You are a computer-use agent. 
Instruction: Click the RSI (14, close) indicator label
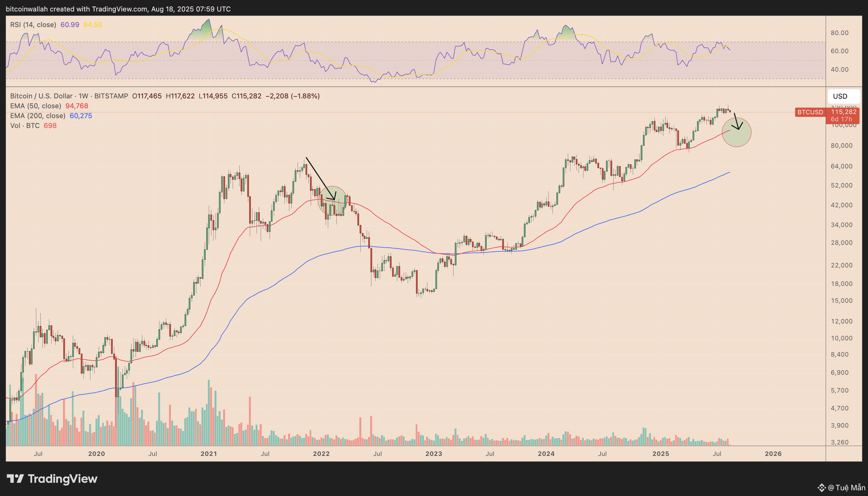[x=33, y=25]
